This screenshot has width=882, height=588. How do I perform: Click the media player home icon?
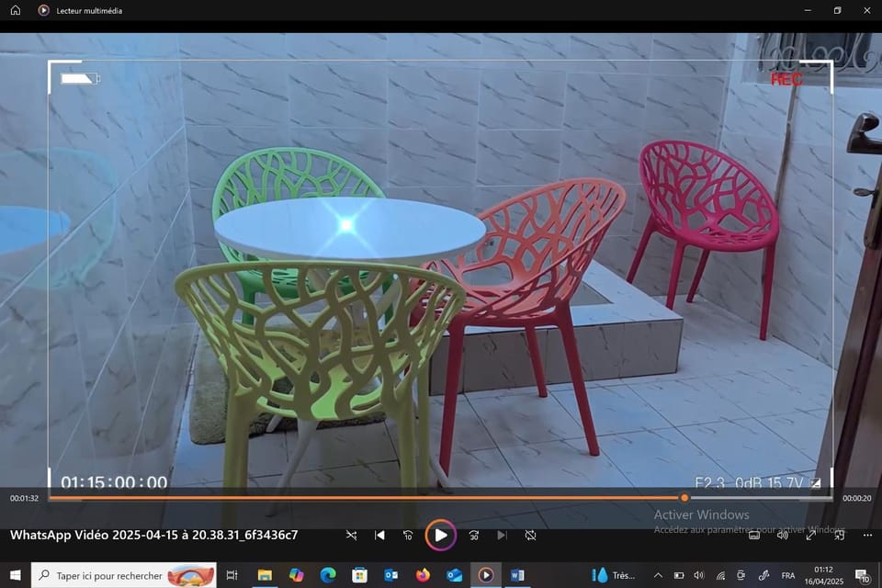(16, 10)
